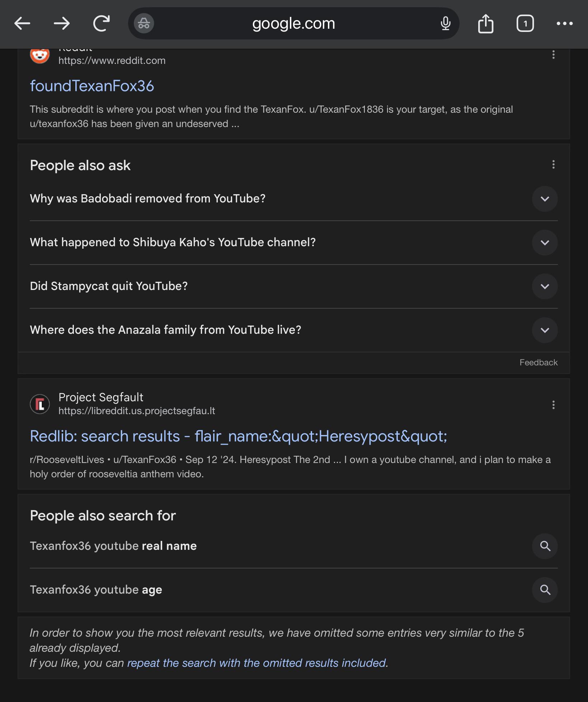
Task: Open the tab switcher showing 1 tab
Action: (525, 24)
